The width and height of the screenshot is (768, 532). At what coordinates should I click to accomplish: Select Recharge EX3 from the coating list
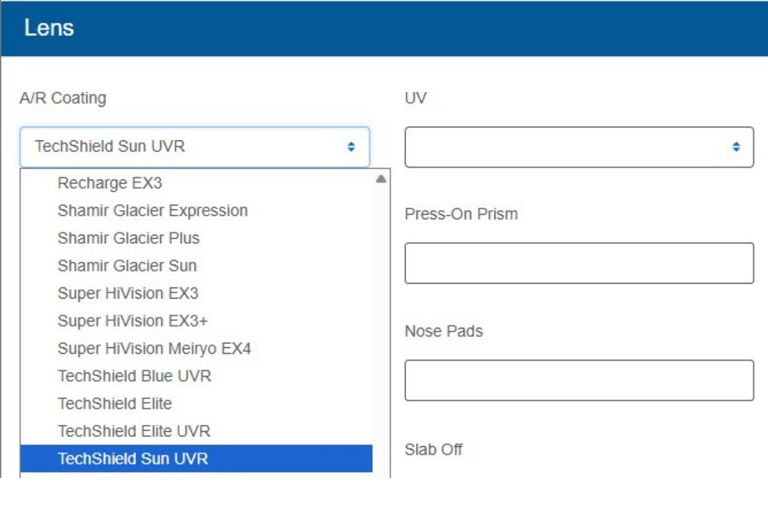109,183
